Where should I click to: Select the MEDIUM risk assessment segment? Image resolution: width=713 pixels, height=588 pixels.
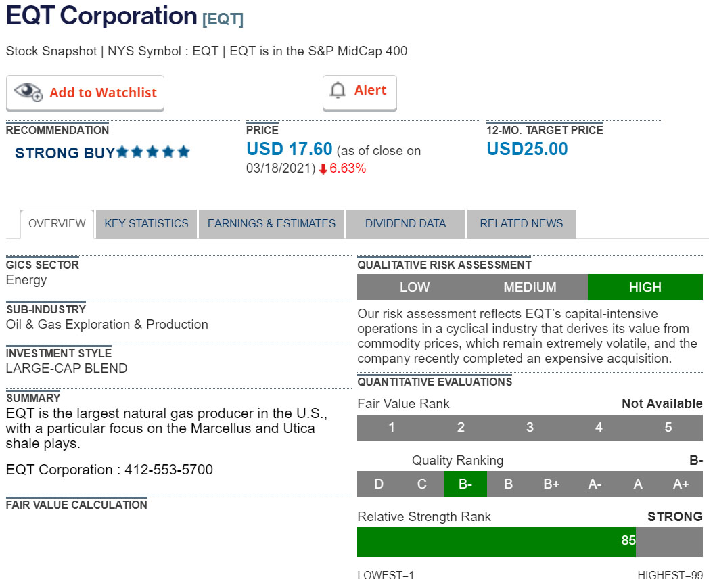[x=530, y=288]
